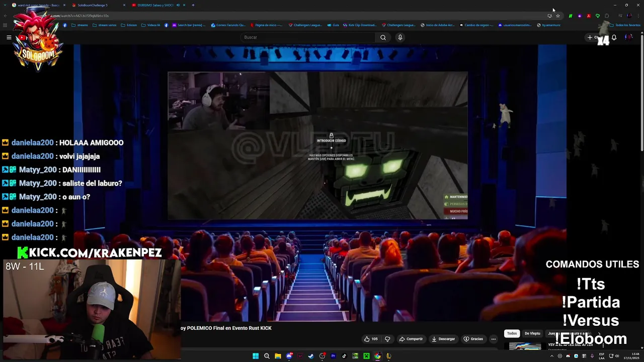Open the Página de inicio bookmark

(266, 25)
